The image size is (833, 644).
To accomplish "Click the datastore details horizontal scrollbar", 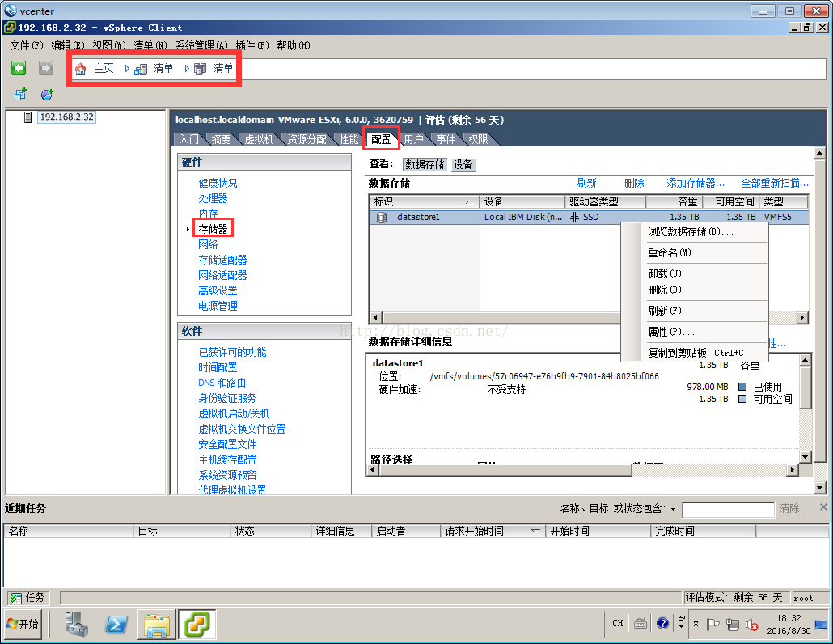I will [505, 470].
